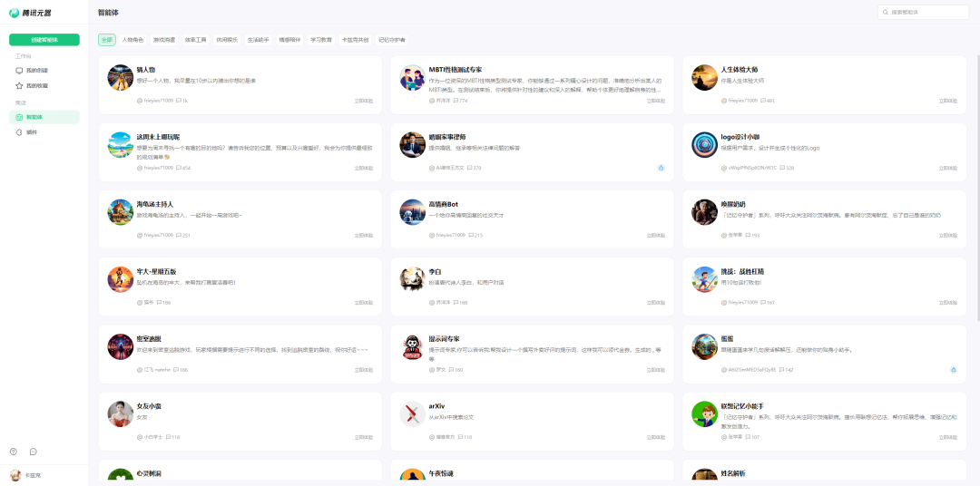Click the 唤醒奶奶 avatar
Viewport: 980px width, 486px height.
click(704, 212)
